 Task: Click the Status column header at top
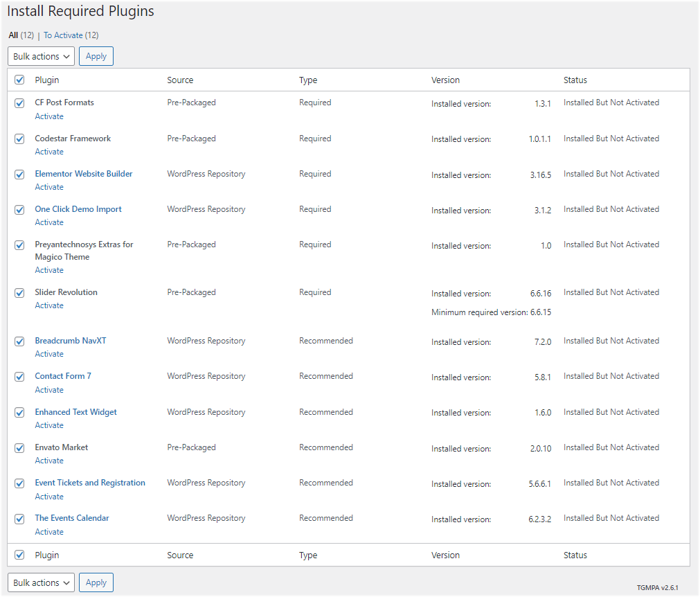[575, 80]
